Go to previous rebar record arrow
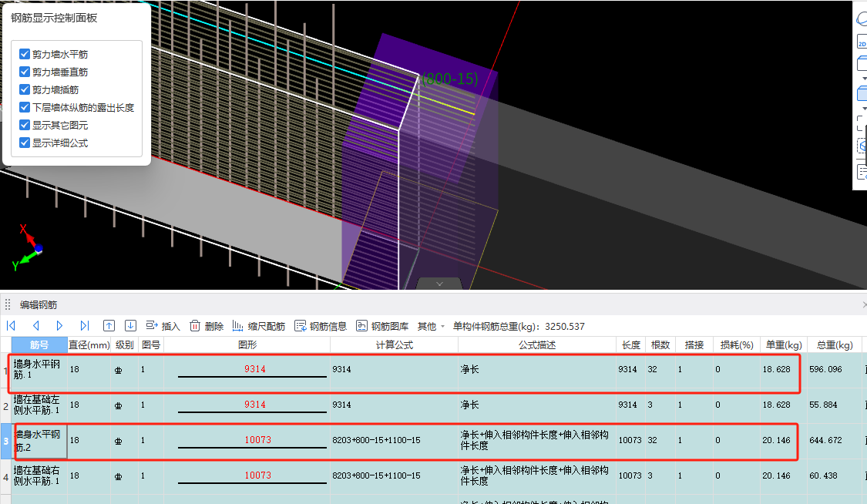Image resolution: width=867 pixels, height=504 pixels. [35, 326]
